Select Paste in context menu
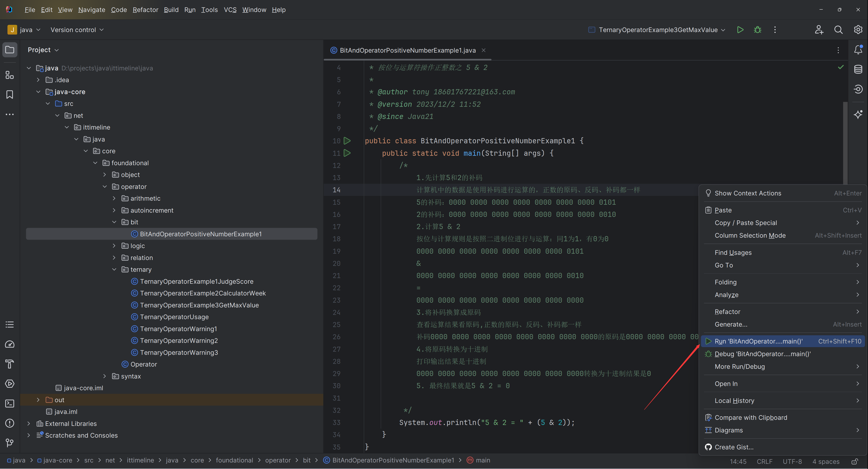Image resolution: width=868 pixels, height=469 pixels. [x=783, y=210]
